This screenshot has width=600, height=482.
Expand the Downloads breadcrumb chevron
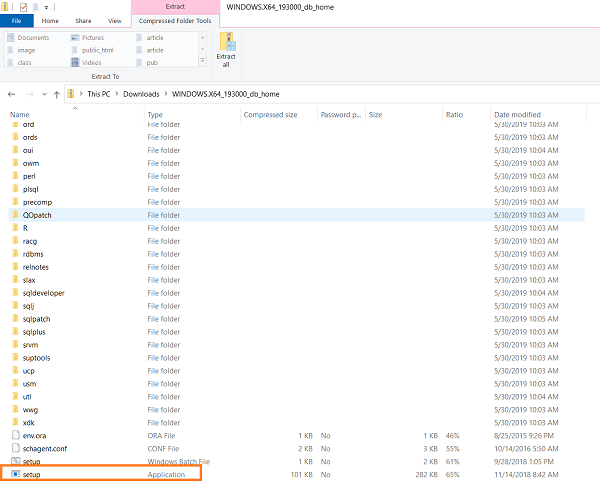click(166, 94)
